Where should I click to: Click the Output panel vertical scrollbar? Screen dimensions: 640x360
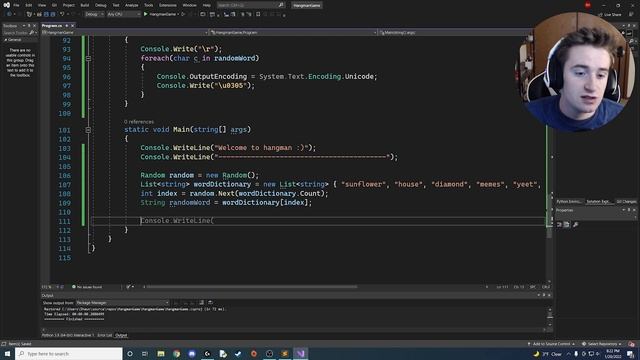pos(550,316)
